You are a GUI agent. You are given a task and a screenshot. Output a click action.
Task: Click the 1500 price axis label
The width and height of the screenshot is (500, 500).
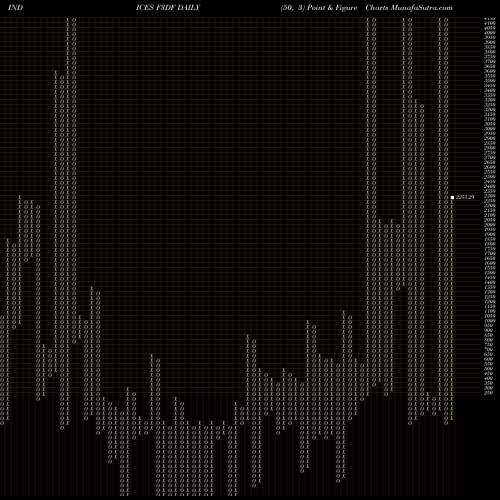click(x=490, y=273)
